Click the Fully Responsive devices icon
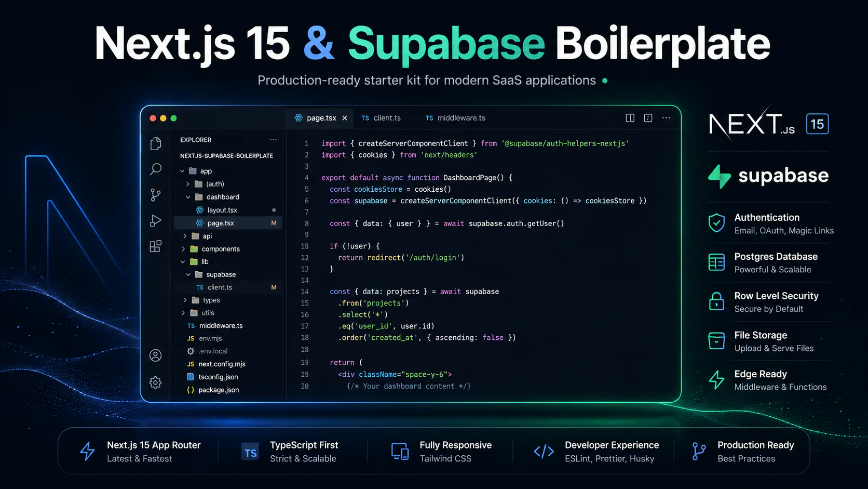Image resolution: width=868 pixels, height=489 pixels. tap(400, 452)
